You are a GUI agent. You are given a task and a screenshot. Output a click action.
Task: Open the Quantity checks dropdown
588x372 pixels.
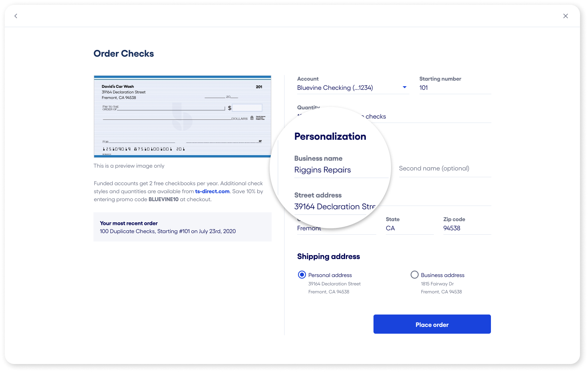coord(431,117)
